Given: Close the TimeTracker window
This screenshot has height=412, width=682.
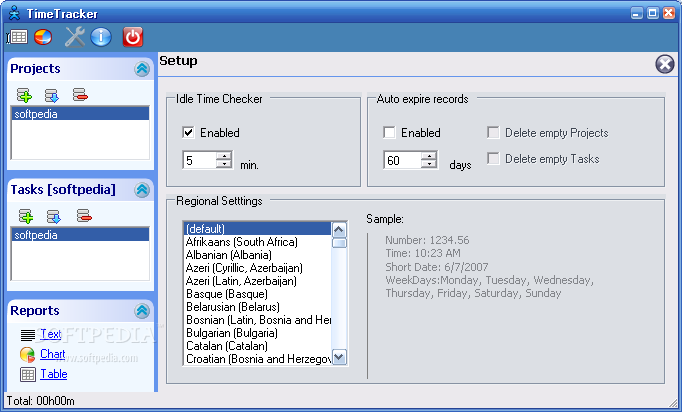Looking at the screenshot, I should tap(669, 13).
